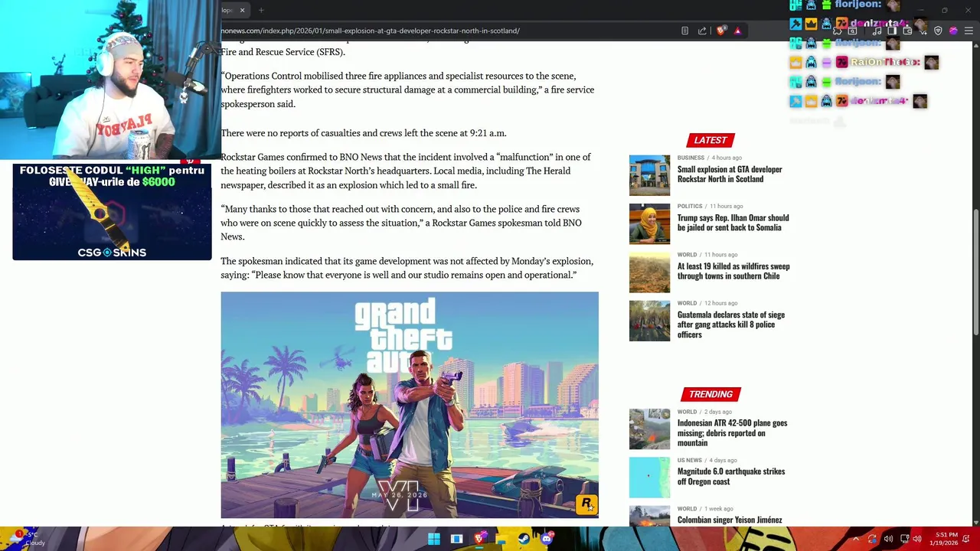Open a new tab with plus button

261,10
